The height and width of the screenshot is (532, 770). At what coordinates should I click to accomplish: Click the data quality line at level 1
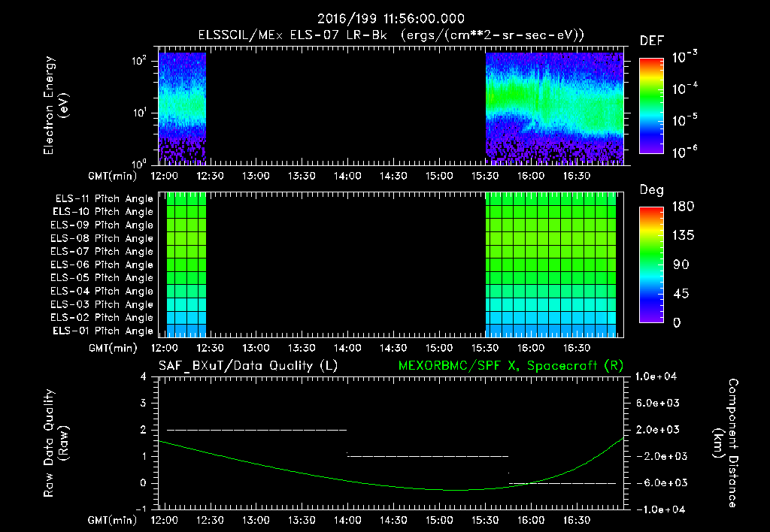[x=428, y=456]
